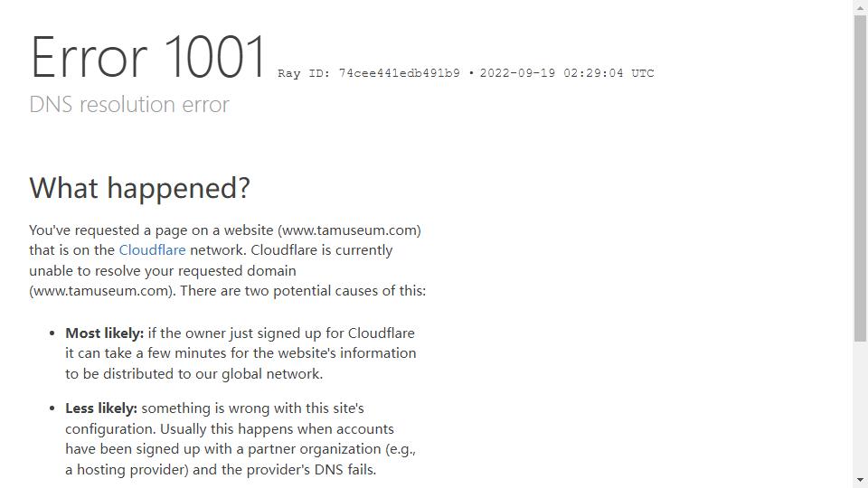Click the Ray ID value 74cee441edb491b9
Image resolution: width=868 pixels, height=488 pixels.
point(399,73)
